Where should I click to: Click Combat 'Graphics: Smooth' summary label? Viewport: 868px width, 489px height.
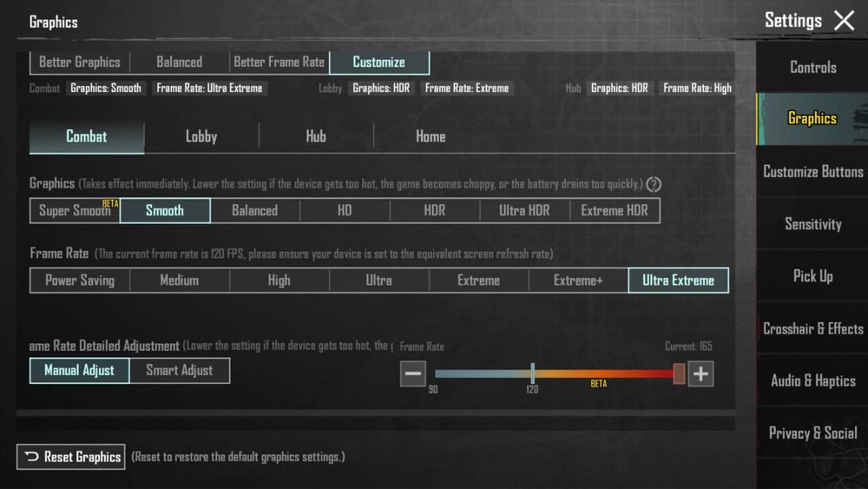tap(106, 88)
